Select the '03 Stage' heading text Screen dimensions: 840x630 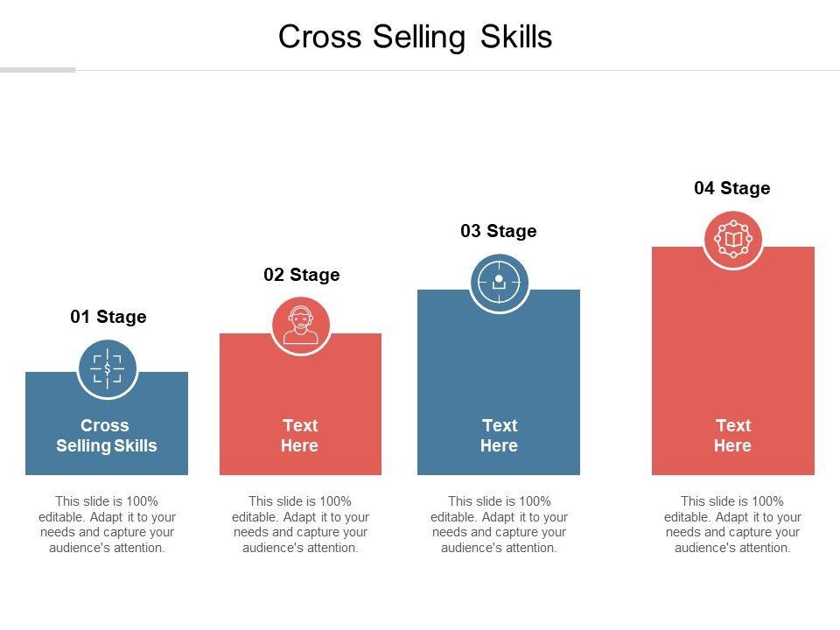click(x=499, y=231)
